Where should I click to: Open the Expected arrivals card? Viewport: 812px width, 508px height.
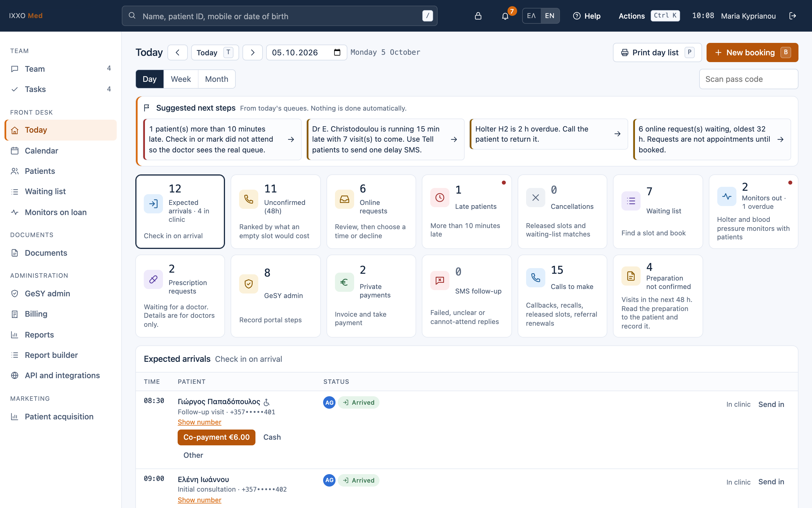tap(180, 212)
